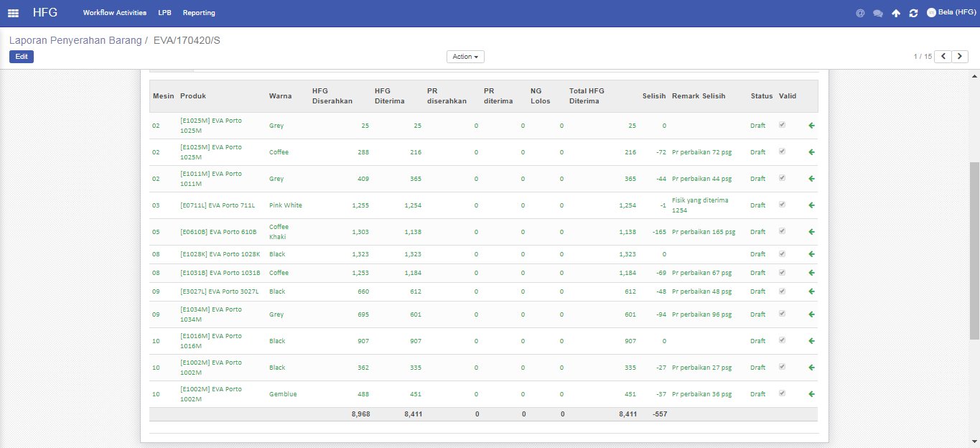Click the up arrow icon in navbar
Image resolution: width=980 pixels, height=448 pixels.
point(896,13)
